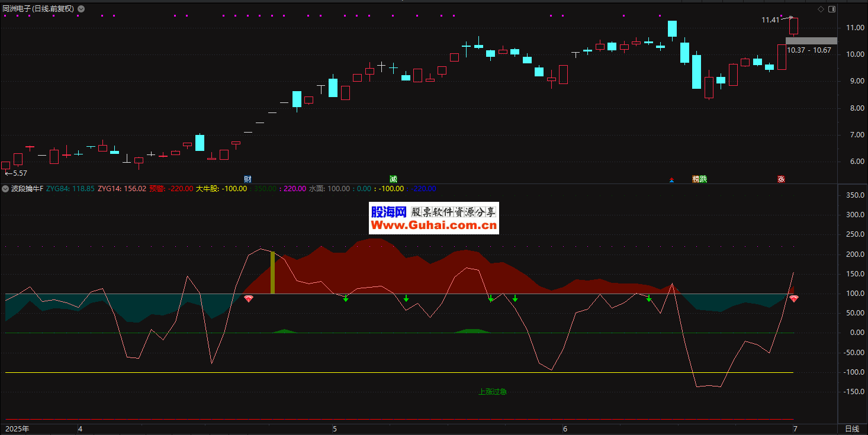Click month 4 on the time axis
This screenshot has width=868, height=435.
pos(81,429)
